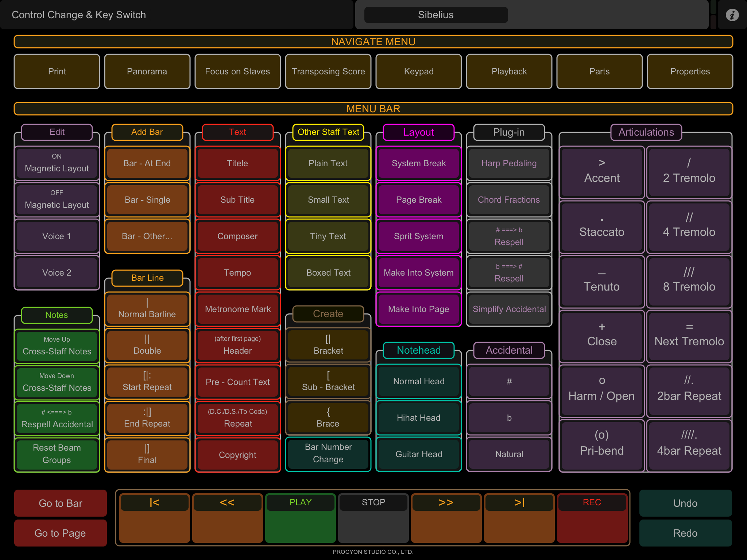747x560 pixels.
Task: Open the Properties panel
Action: click(x=690, y=71)
